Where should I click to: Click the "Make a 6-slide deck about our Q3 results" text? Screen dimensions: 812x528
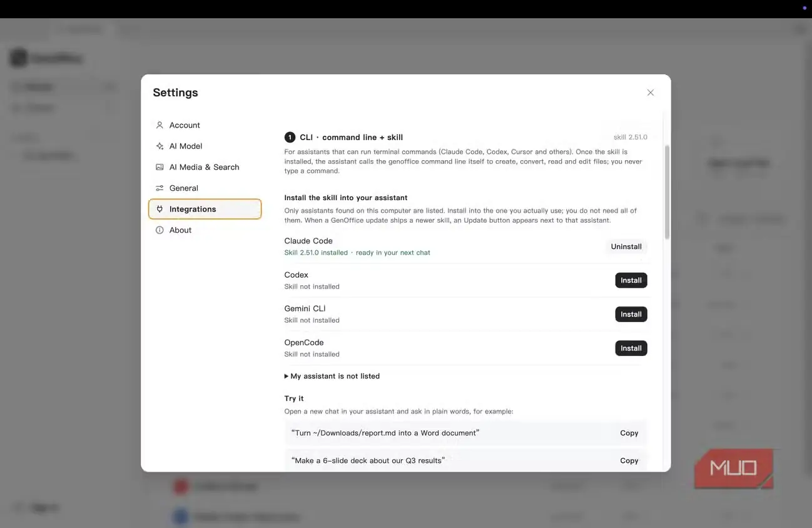(368, 460)
